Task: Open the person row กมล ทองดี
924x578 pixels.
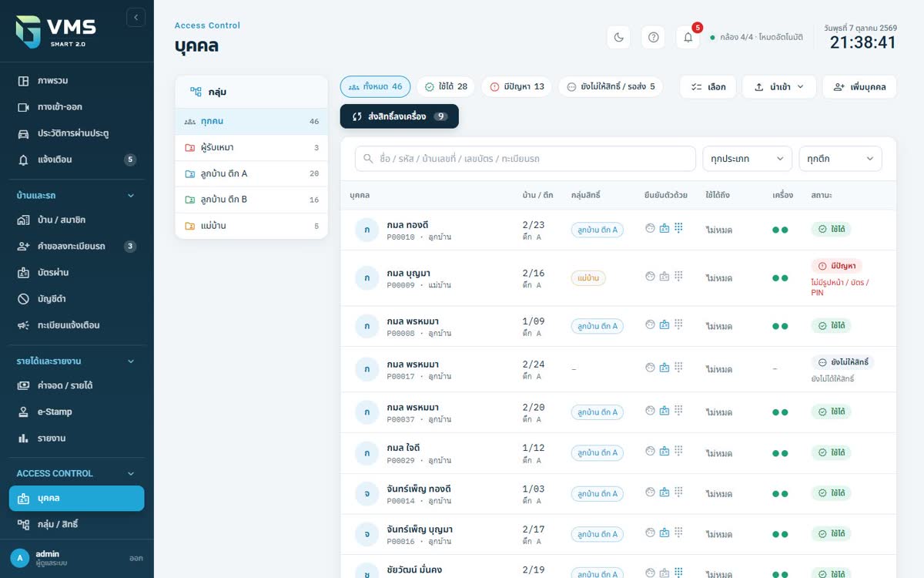Action: 618,230
